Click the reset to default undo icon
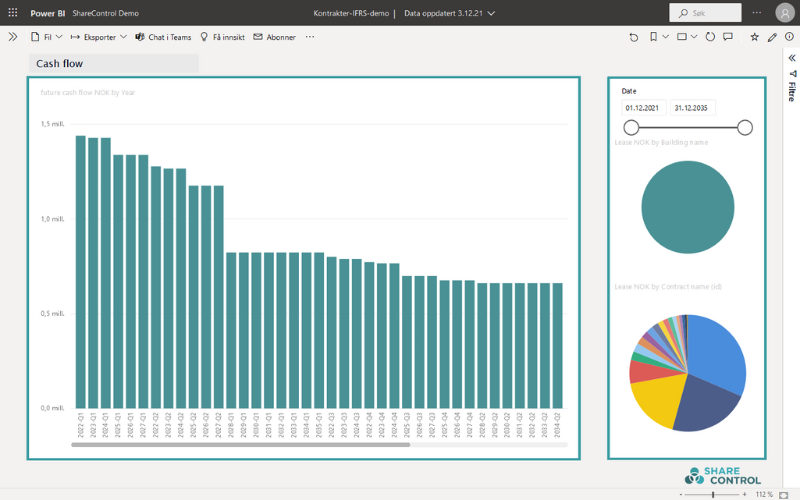Viewport: 800px width, 500px height. (634, 37)
